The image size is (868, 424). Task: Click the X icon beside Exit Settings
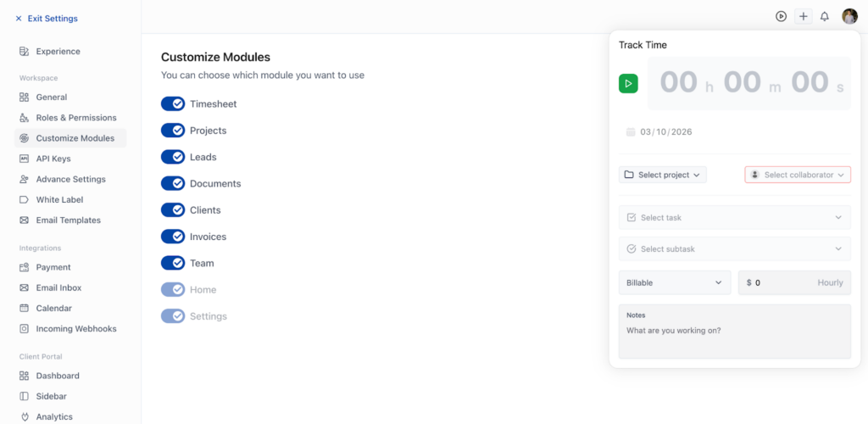19,19
